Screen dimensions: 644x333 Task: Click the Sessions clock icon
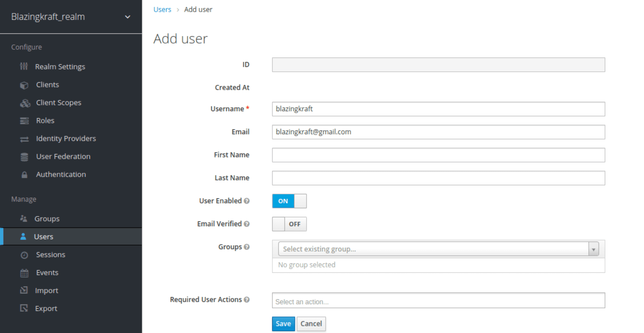click(x=25, y=255)
